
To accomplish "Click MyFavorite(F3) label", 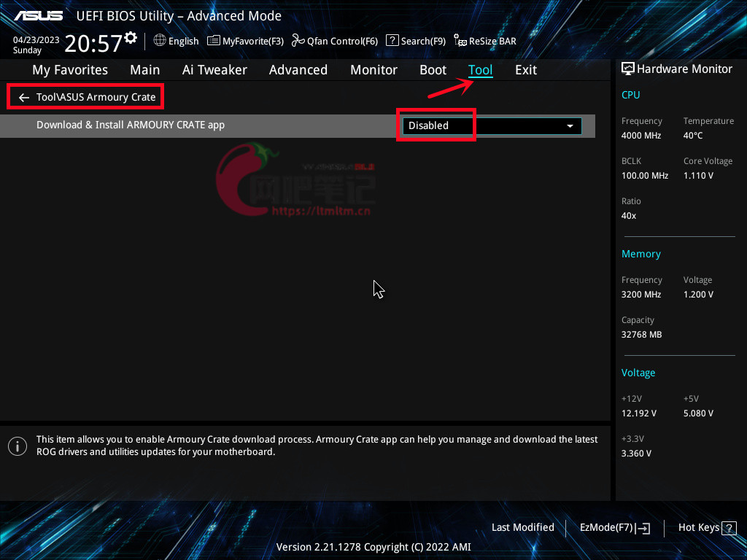I will coord(253,42).
